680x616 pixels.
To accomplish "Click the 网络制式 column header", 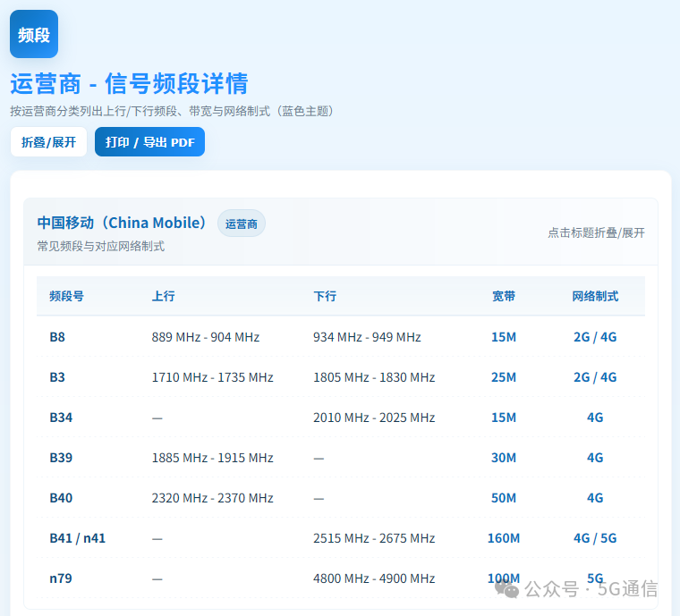I will point(595,296).
